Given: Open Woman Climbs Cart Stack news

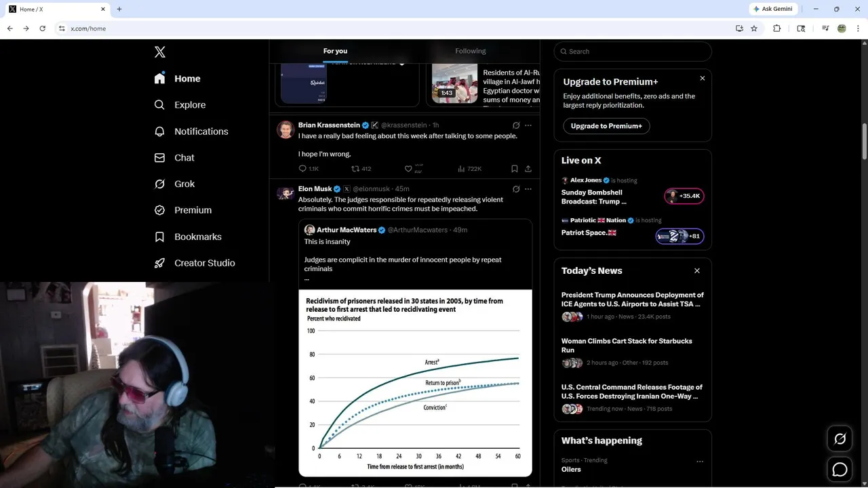Looking at the screenshot, I should click(x=633, y=353).
